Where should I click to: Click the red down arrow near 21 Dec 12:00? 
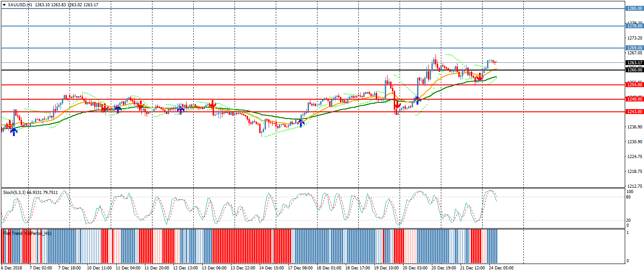click(x=479, y=78)
